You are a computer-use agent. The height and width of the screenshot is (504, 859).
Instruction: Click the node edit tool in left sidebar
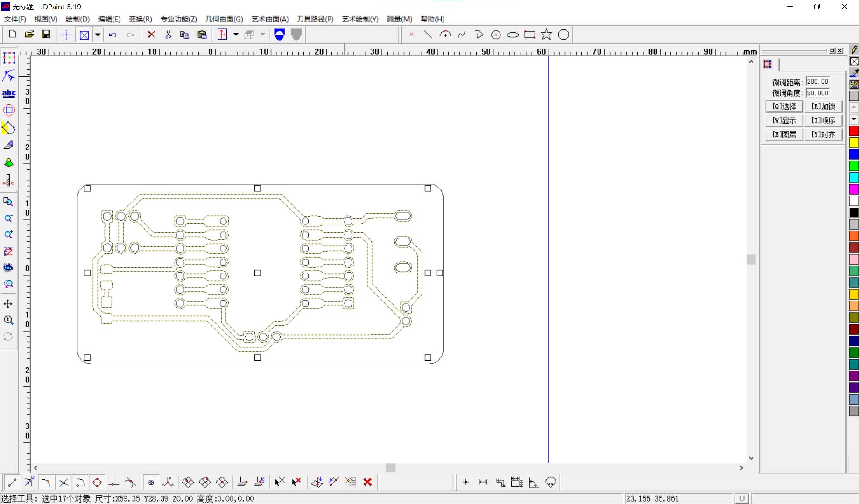9,76
